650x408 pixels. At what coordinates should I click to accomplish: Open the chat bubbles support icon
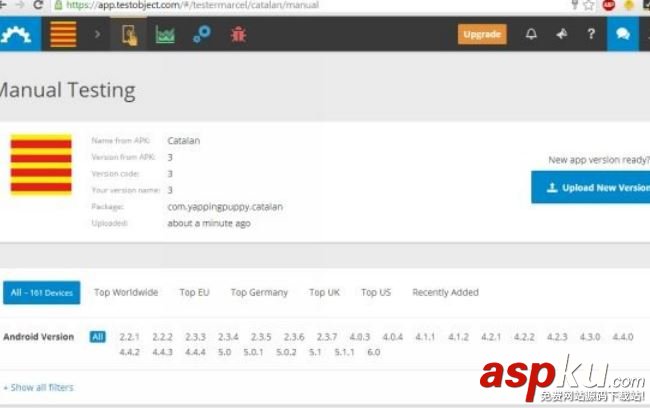point(623,34)
